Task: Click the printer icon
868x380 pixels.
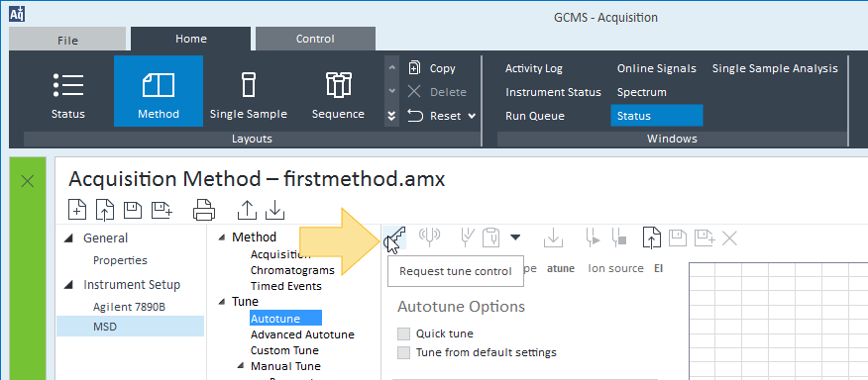Action: tap(204, 210)
